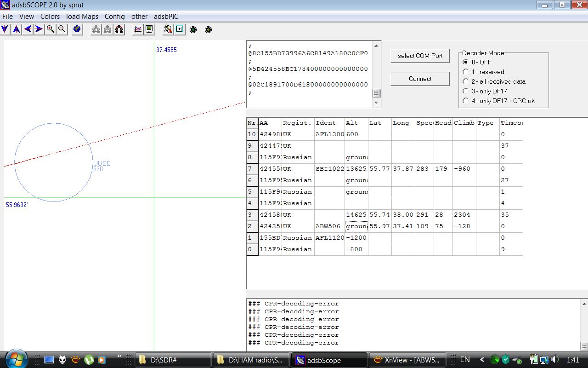Click climb value 2304
The image size is (588, 368).
(464, 215)
